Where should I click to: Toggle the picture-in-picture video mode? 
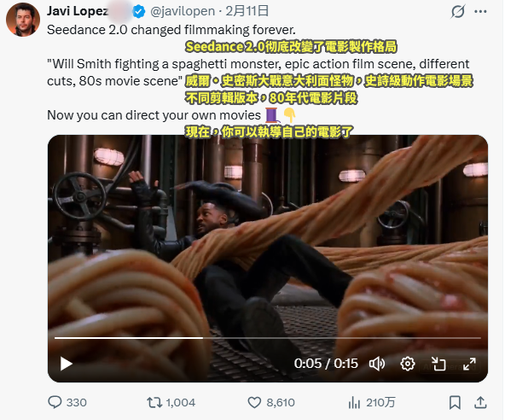(x=438, y=364)
